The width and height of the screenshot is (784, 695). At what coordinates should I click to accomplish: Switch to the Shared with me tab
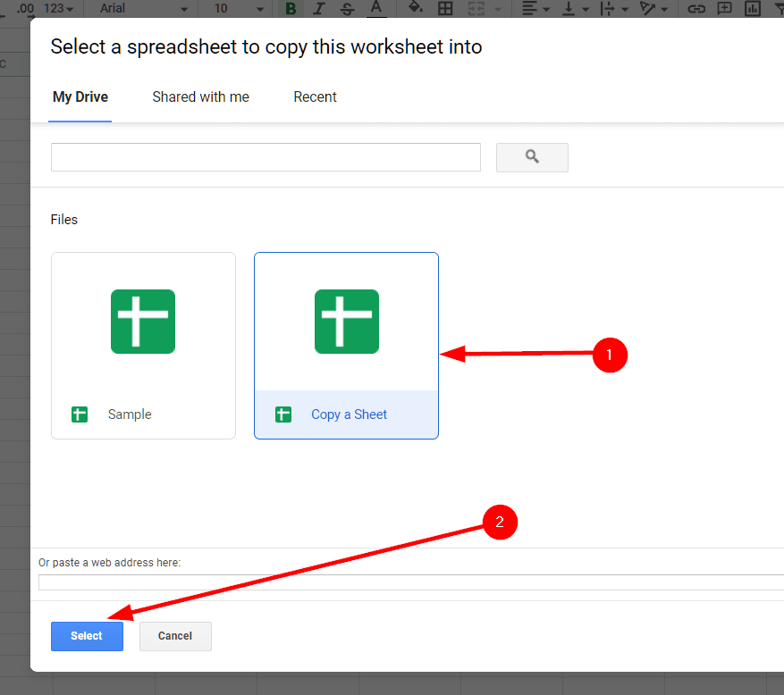(200, 97)
